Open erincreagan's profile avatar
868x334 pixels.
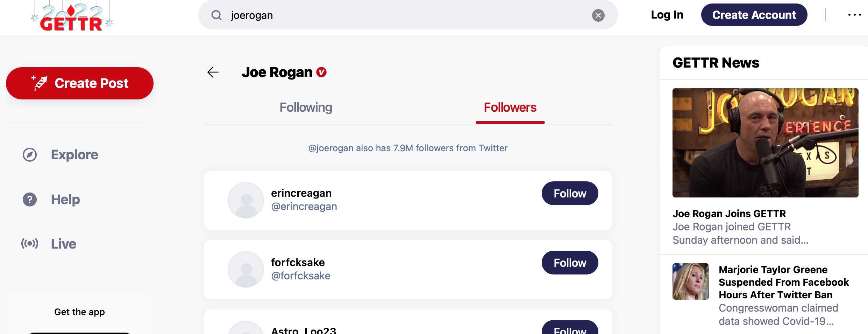[246, 200]
